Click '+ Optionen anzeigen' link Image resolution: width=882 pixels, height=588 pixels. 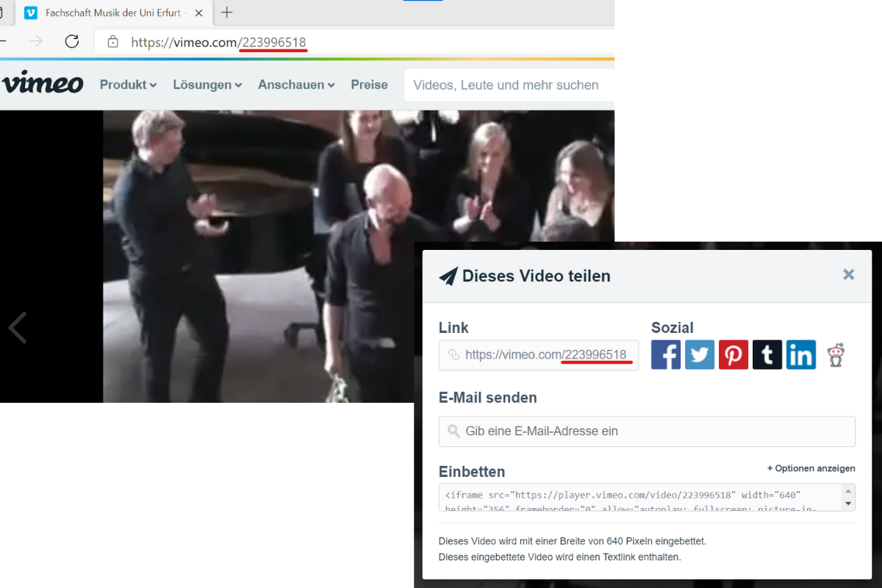click(x=811, y=468)
